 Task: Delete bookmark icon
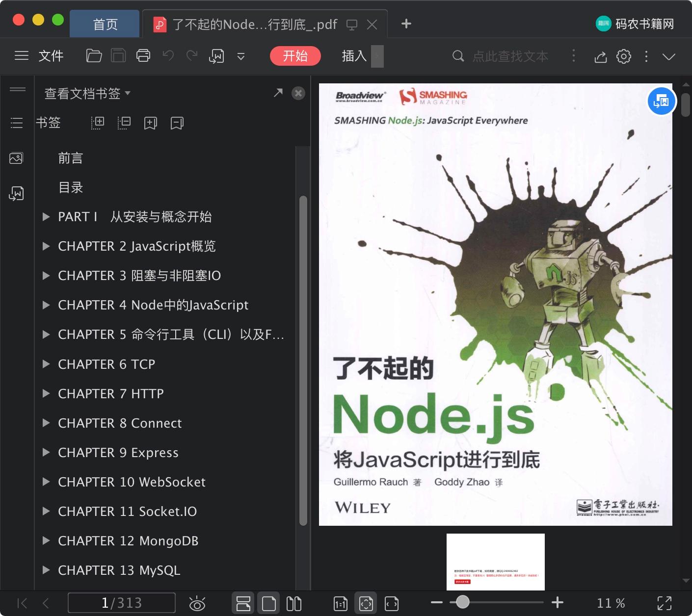pyautogui.click(x=177, y=123)
